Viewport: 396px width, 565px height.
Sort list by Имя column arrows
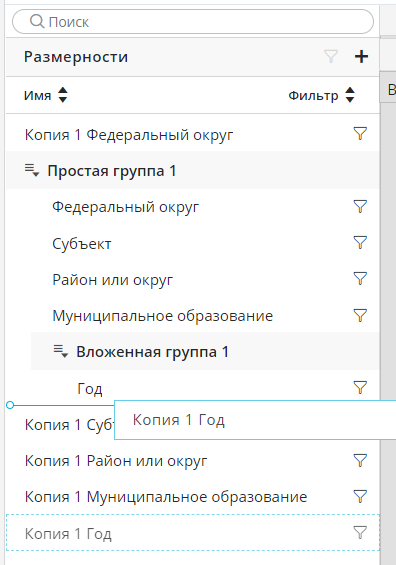63,95
